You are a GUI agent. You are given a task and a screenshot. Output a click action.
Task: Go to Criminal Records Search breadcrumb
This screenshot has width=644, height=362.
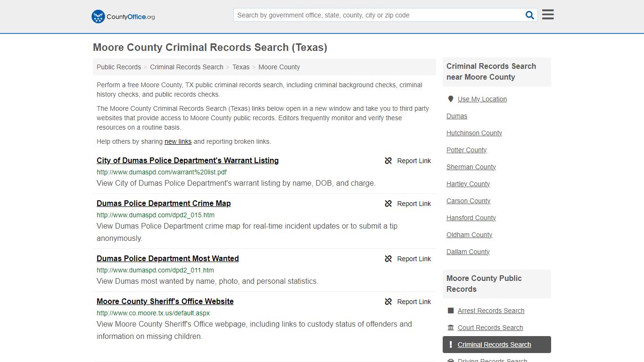click(187, 67)
